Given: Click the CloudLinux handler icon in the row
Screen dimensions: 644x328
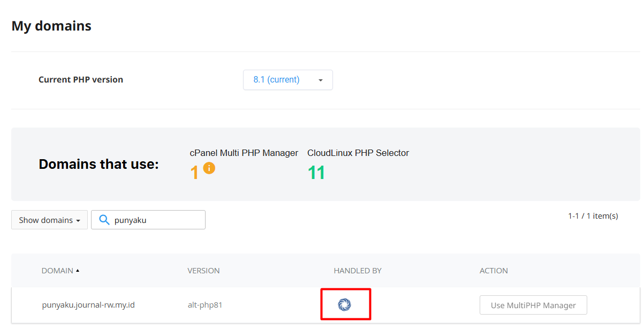Looking at the screenshot, I should [344, 305].
